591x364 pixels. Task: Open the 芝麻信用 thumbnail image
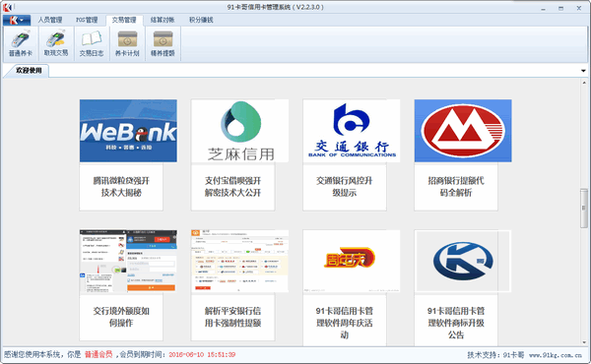click(x=239, y=131)
